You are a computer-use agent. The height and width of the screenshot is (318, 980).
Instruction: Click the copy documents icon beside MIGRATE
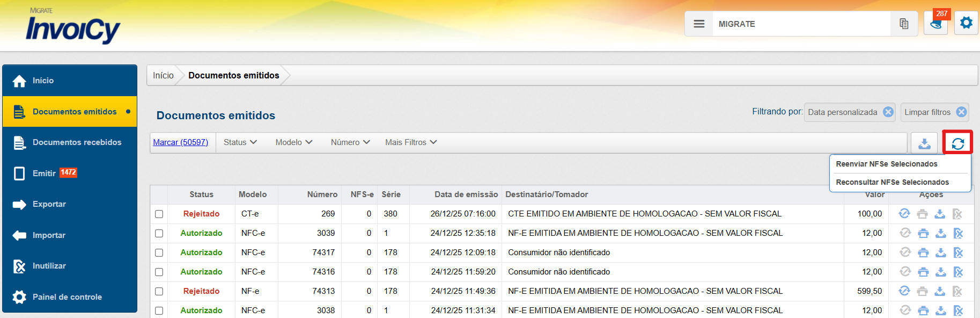coord(904,24)
